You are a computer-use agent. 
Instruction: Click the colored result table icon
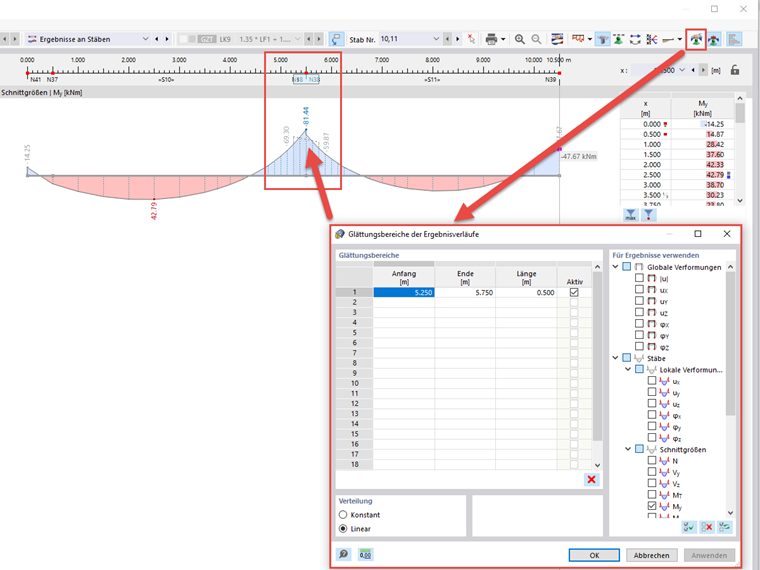coord(557,39)
